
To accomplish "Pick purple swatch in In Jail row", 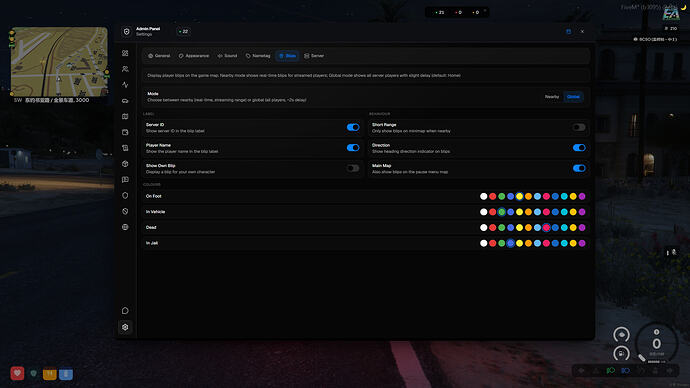I will [x=582, y=243].
